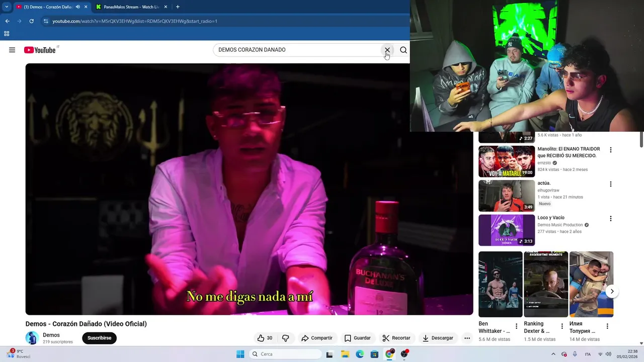Open File Explorer from the taskbar
This screenshot has height=362, width=644.
pyautogui.click(x=345, y=354)
